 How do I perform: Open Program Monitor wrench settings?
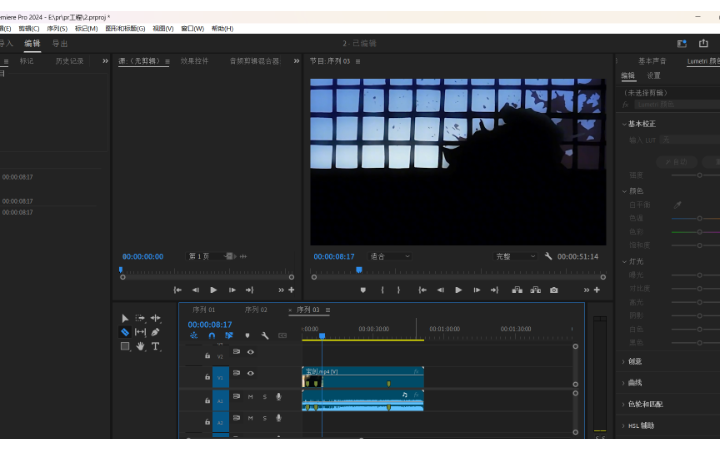coord(548,256)
